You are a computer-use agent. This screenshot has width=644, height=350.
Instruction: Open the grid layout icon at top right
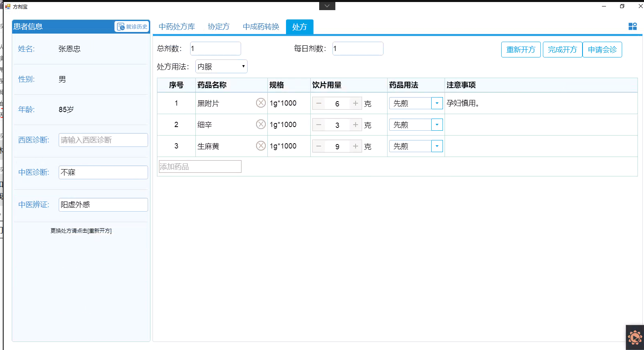click(x=633, y=26)
